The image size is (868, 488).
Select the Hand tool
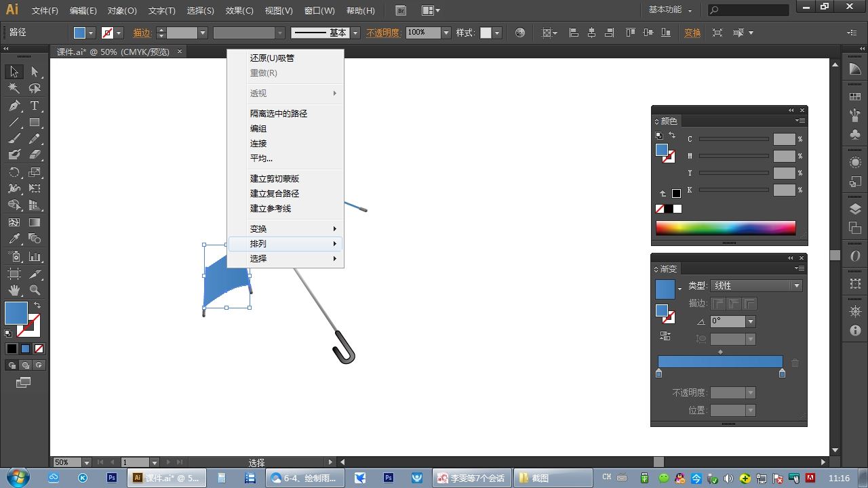[x=14, y=290]
